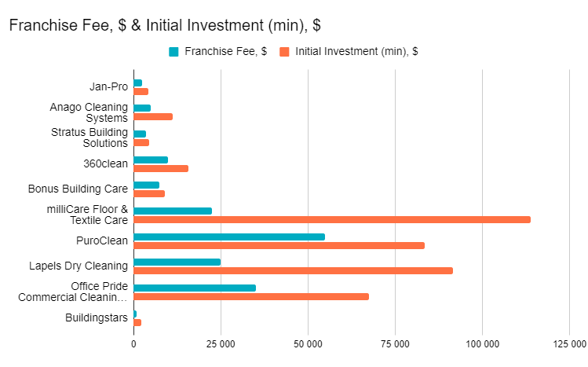The height and width of the screenshot is (367, 588).
Task: Click the Bonus Building Care label
Action: click(78, 189)
